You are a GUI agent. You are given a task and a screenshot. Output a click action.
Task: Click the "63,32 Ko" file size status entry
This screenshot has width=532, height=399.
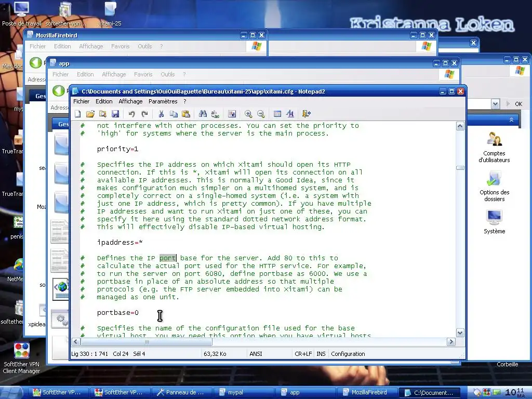(215, 354)
